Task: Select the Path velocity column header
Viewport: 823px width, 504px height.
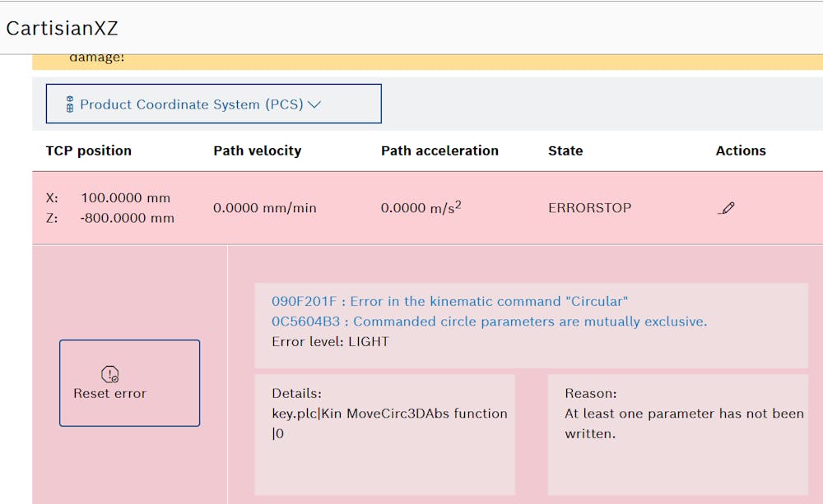Action: [257, 150]
